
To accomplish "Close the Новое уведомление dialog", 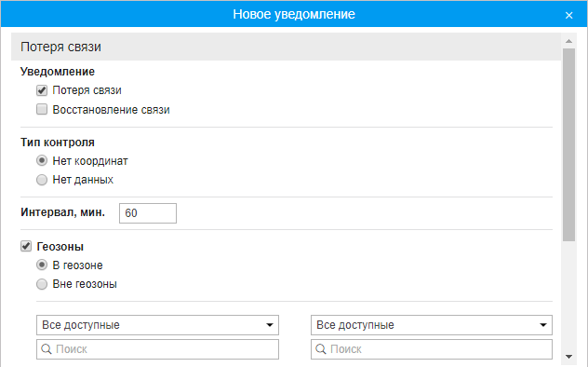I will 568,15.
